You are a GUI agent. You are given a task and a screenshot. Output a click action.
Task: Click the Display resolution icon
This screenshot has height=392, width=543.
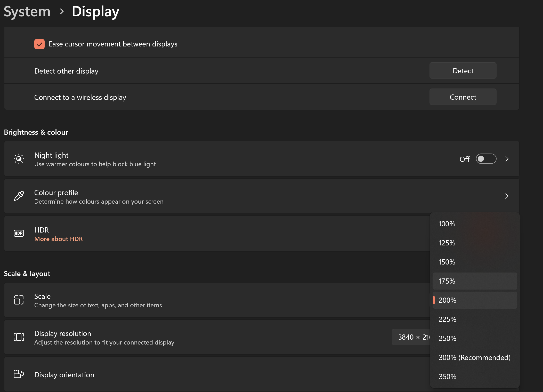coord(19,337)
